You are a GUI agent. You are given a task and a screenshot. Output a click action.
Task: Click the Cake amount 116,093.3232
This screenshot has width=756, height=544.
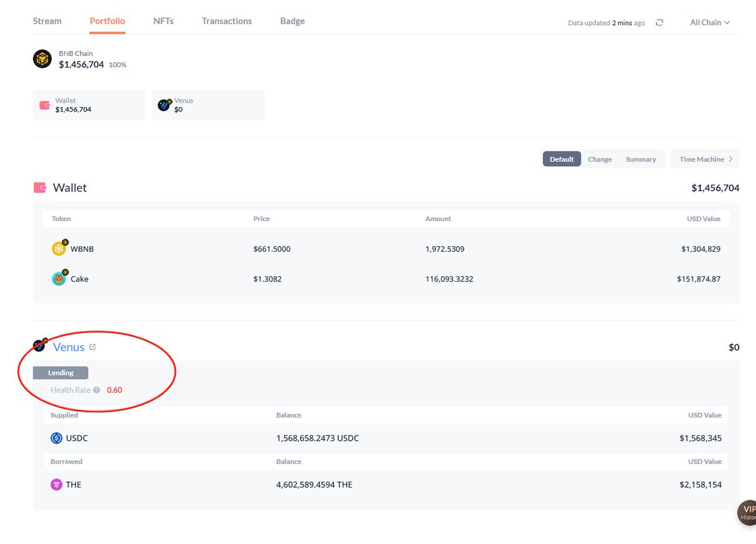(x=449, y=279)
